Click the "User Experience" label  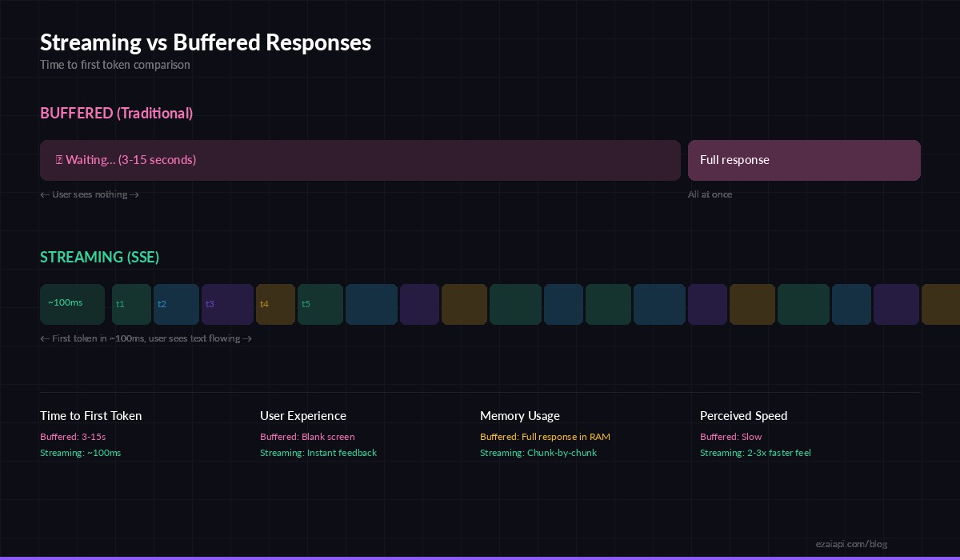[x=303, y=415]
